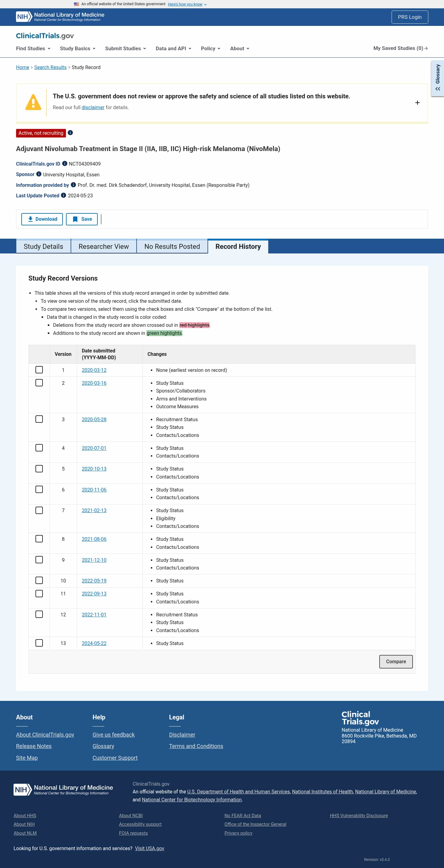Click info icon next to Active, not recruiting
Viewport: 444px width, 868px height.
point(70,133)
